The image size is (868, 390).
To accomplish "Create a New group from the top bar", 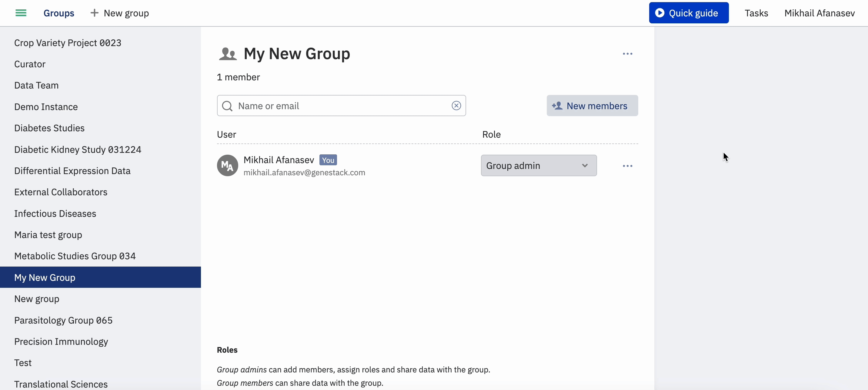I will [x=120, y=13].
